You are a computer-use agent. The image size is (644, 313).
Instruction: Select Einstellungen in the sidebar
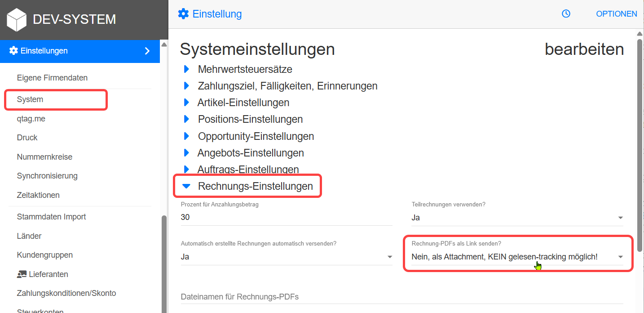click(45, 51)
